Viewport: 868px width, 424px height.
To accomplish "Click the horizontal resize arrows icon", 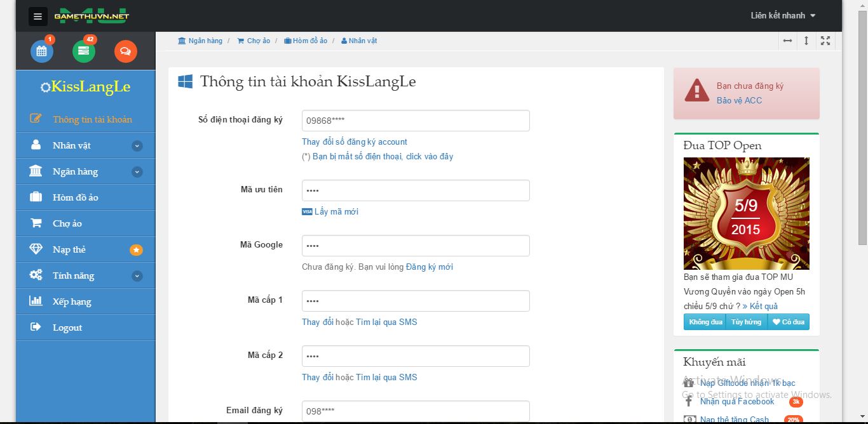I will (x=787, y=41).
